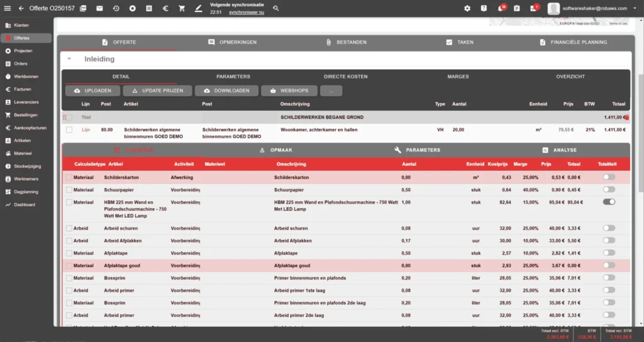
Task: Switch to the Financiële Planning tab
Action: coord(574,42)
